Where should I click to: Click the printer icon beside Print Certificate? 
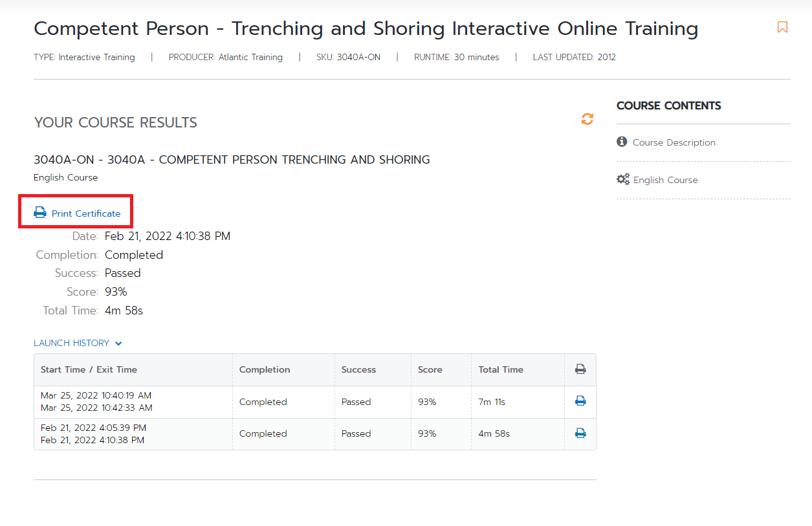tap(40, 213)
